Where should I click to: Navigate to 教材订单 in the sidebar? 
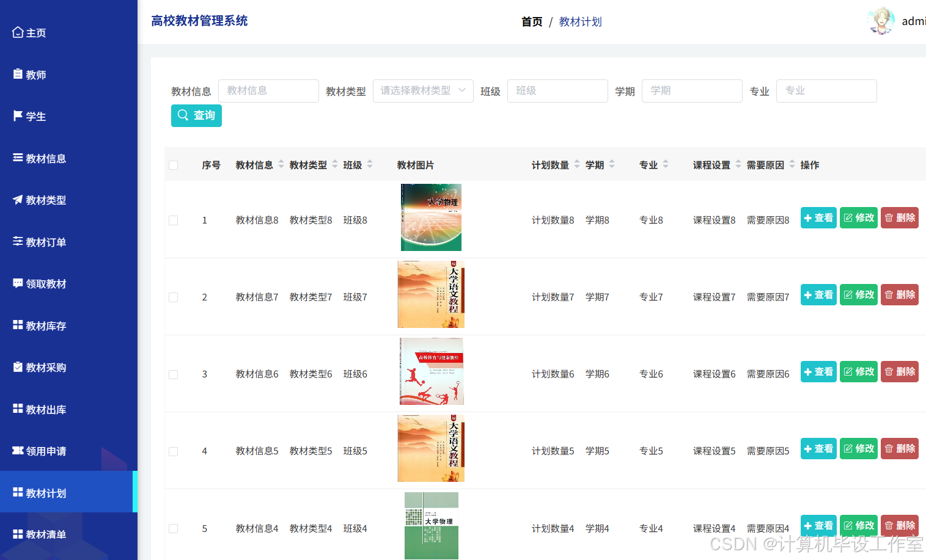pyautogui.click(x=68, y=242)
